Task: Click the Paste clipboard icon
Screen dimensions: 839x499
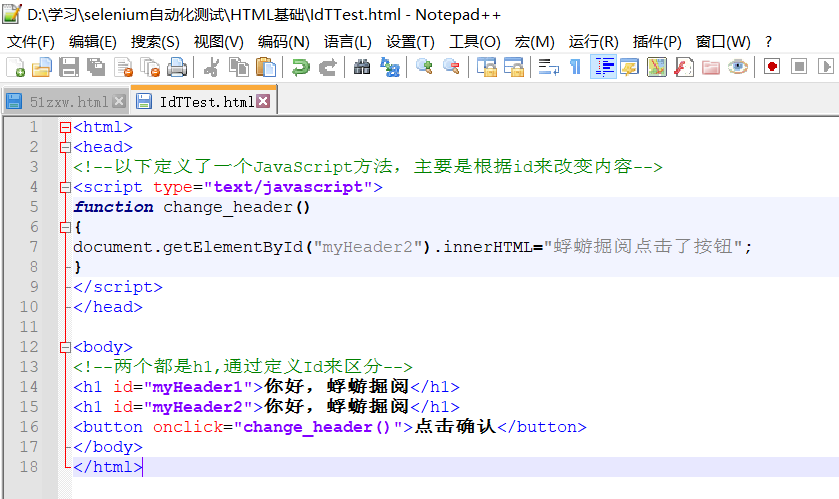Action: [x=266, y=67]
